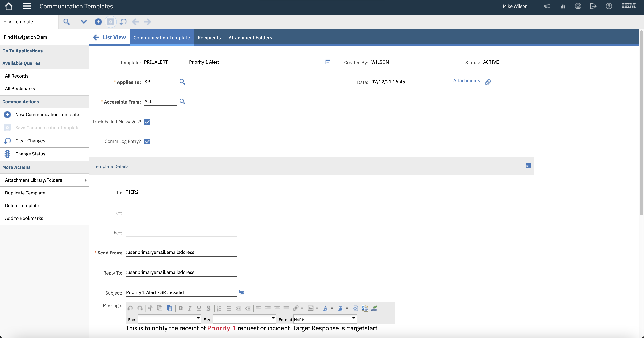The image size is (644, 338).
Task: Switch to the Recipients tab
Action: click(x=209, y=38)
